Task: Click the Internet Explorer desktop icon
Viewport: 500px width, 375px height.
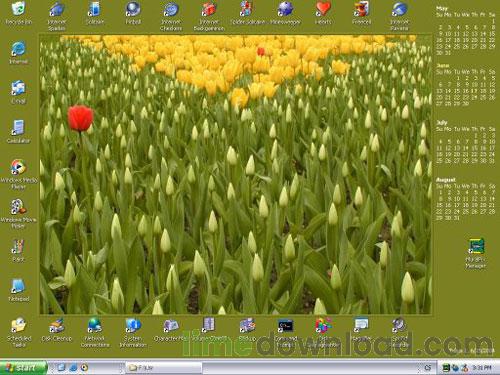Action: point(18,53)
